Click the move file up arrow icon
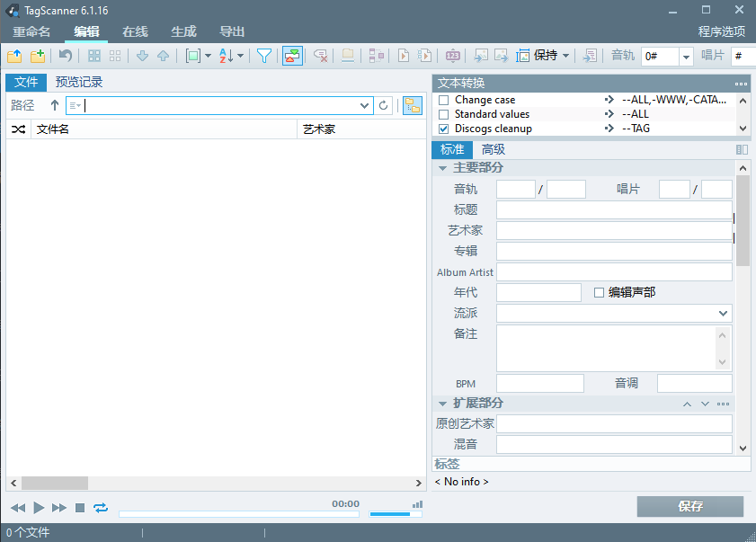 point(163,56)
